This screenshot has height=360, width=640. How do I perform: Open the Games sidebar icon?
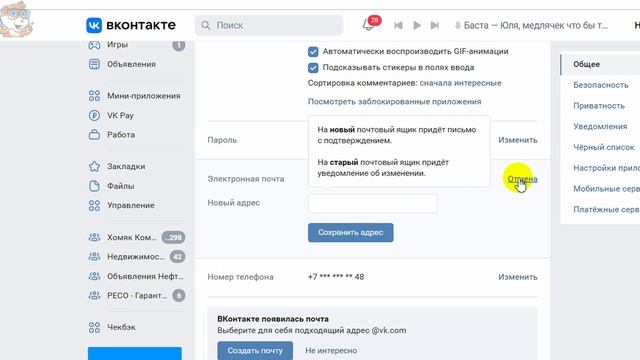(x=94, y=44)
